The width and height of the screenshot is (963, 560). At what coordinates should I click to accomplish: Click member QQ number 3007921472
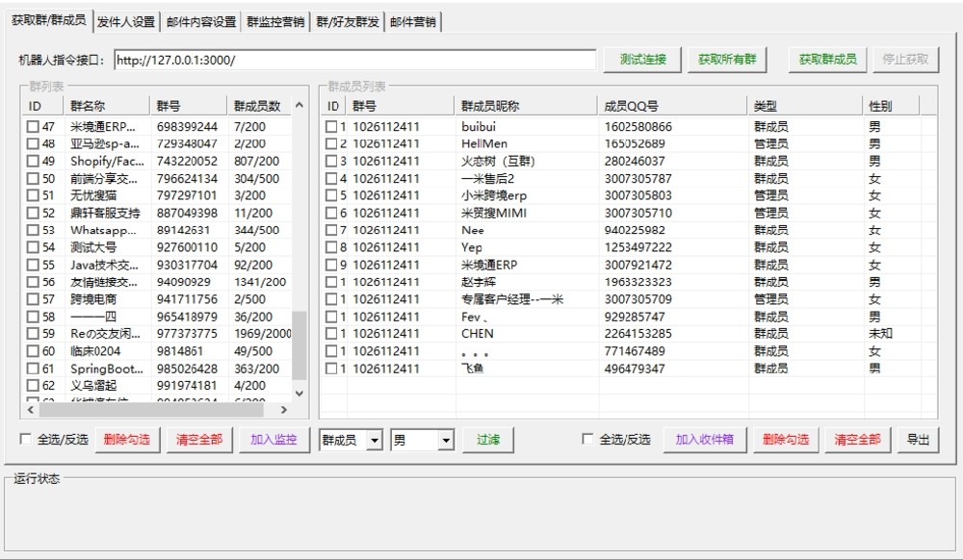pyautogui.click(x=638, y=265)
